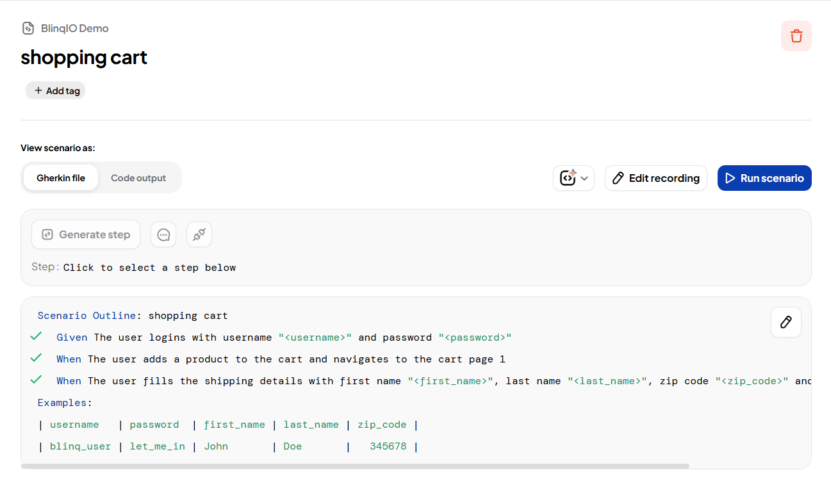Switch to the Gherkin file view
Image resolution: width=831 pixels, height=504 pixels.
pos(61,178)
